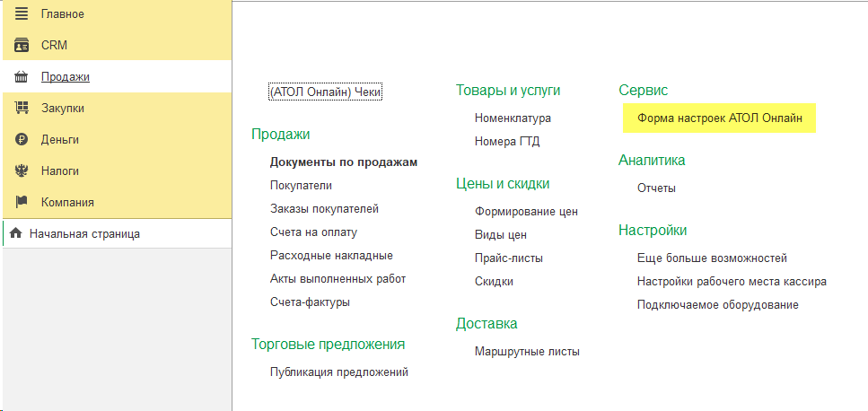Image resolution: width=868 pixels, height=411 pixels.
Task: Open (АТОЛ Онлайн) Чеки
Action: pos(326,92)
